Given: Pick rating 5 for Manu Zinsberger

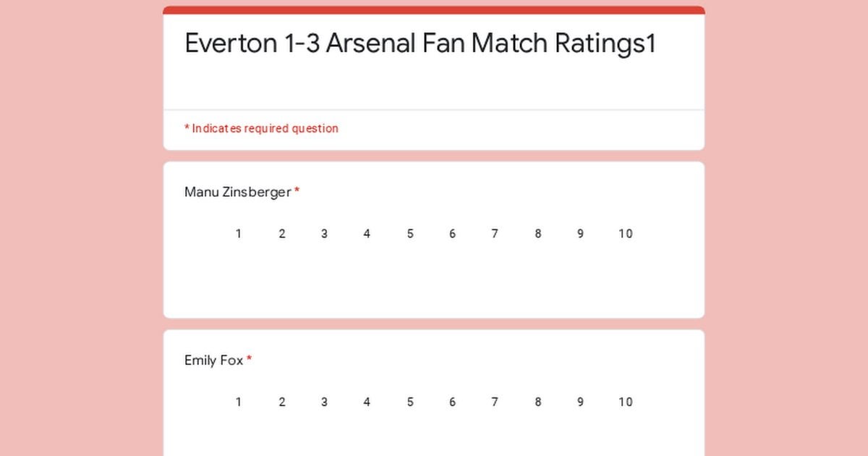Looking at the screenshot, I should pyautogui.click(x=410, y=234).
